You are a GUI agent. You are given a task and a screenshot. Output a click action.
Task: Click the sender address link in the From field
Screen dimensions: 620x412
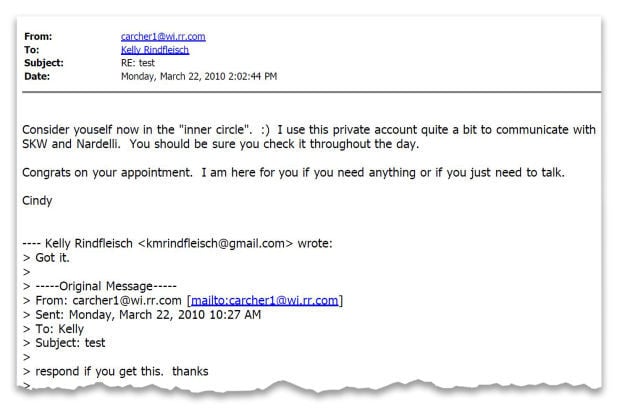[x=162, y=37]
